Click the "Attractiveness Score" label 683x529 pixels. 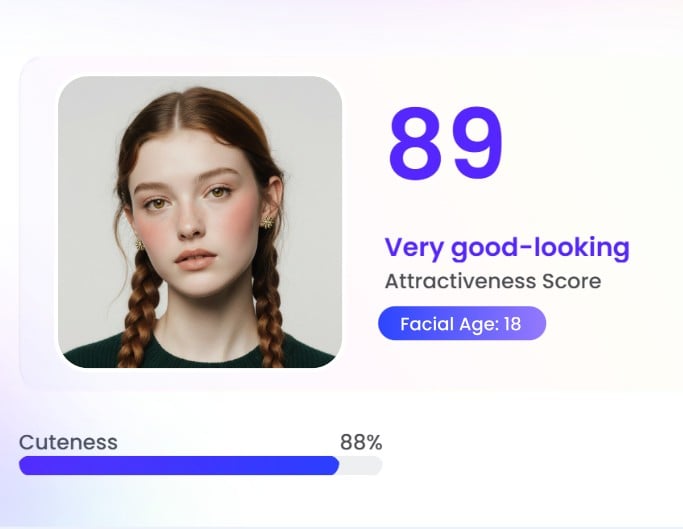pyautogui.click(x=493, y=281)
